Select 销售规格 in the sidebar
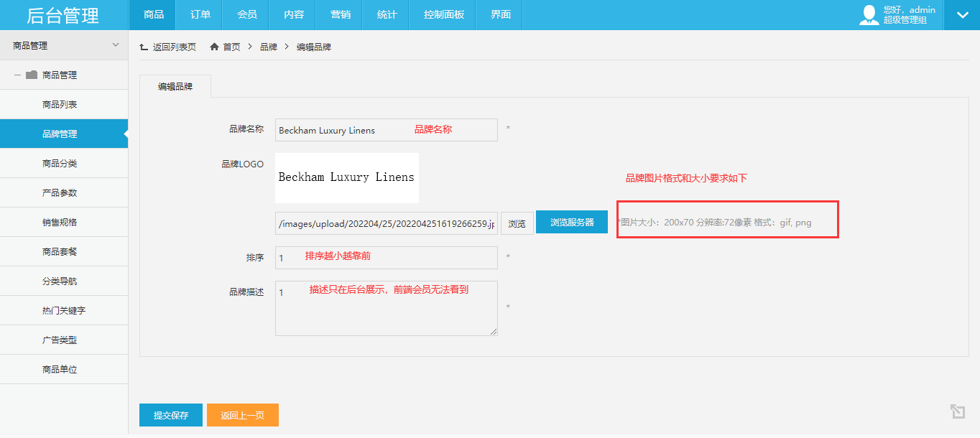 click(x=64, y=222)
